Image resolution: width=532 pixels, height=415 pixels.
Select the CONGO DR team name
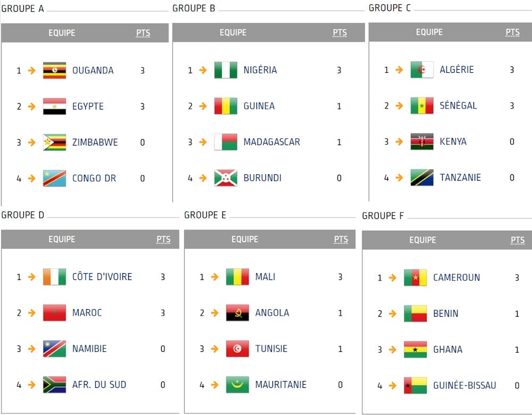coord(94,179)
